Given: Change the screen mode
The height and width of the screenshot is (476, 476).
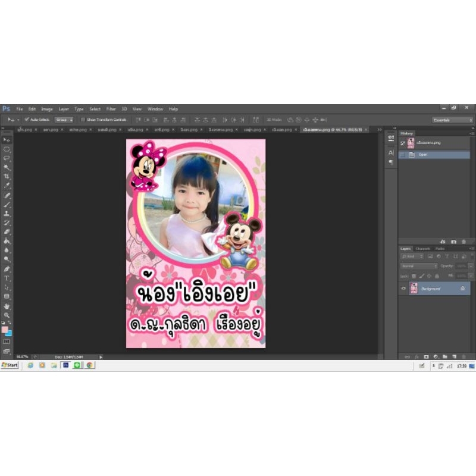Looking at the screenshot, I should click(x=7, y=351).
